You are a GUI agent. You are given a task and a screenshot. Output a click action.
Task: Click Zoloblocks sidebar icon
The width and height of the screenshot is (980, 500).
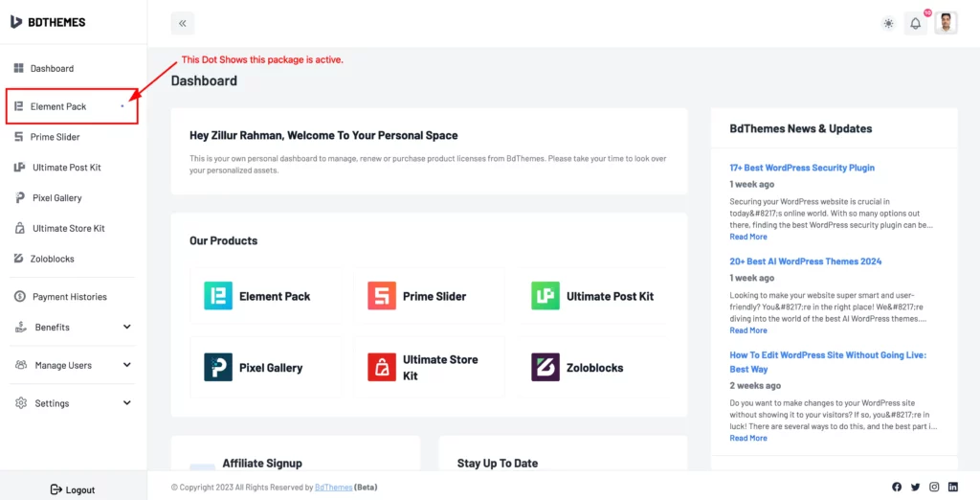pos(19,259)
